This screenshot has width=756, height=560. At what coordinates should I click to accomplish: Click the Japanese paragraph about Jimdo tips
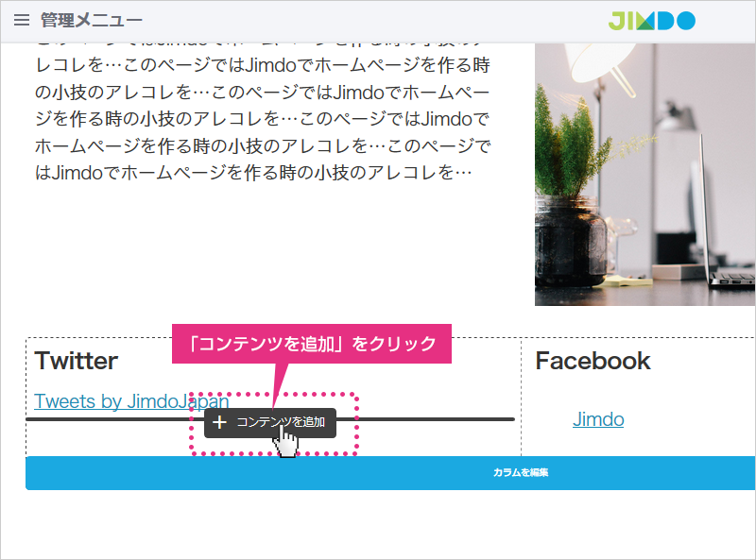pyautogui.click(x=263, y=111)
